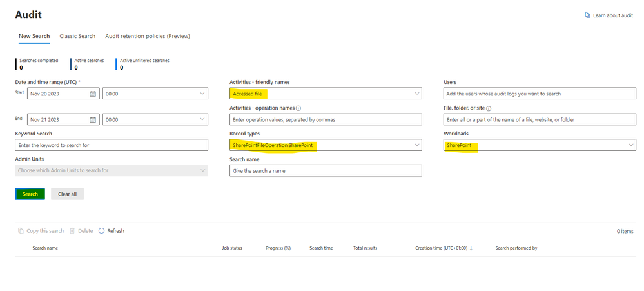Click the Searches completed counter
The image size is (644, 291).
point(38,64)
